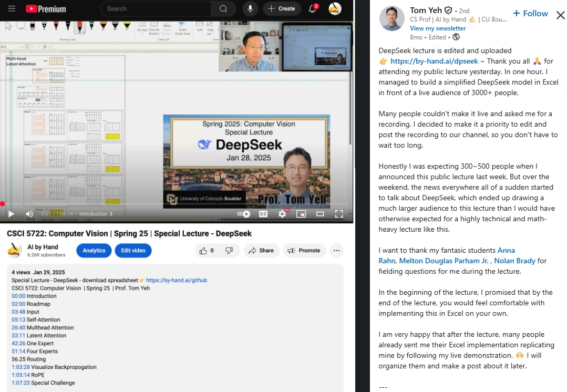Open the three-dot more actions menu
Viewport: 567px width, 392px height.
click(337, 251)
